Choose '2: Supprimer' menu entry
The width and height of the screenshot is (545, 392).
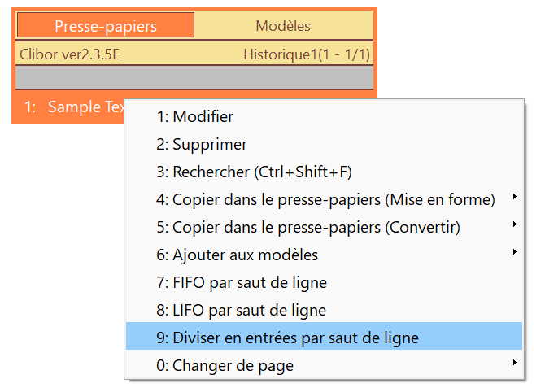324,144
